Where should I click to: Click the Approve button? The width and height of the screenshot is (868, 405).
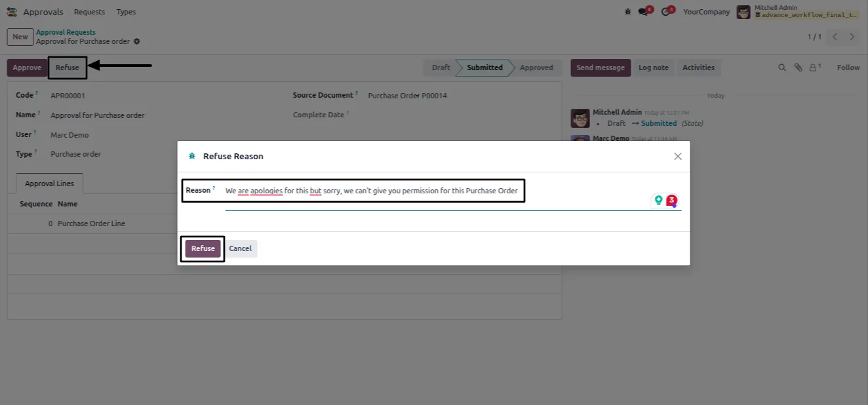click(27, 67)
